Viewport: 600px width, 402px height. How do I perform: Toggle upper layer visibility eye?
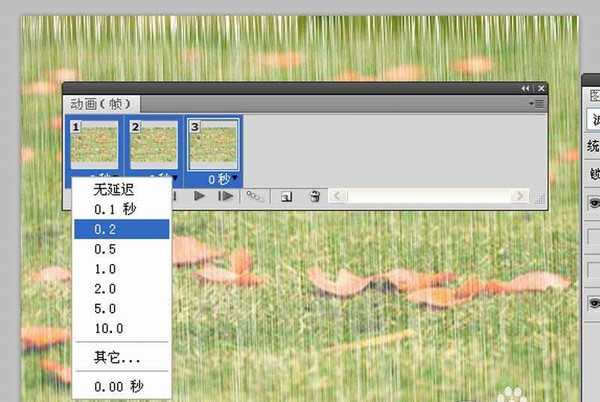coord(594,202)
